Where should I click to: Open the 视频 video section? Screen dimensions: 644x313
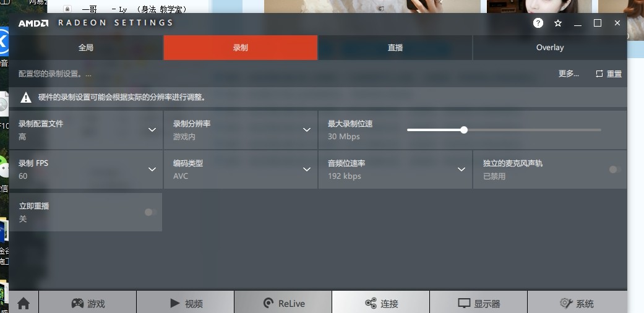pyautogui.click(x=186, y=304)
